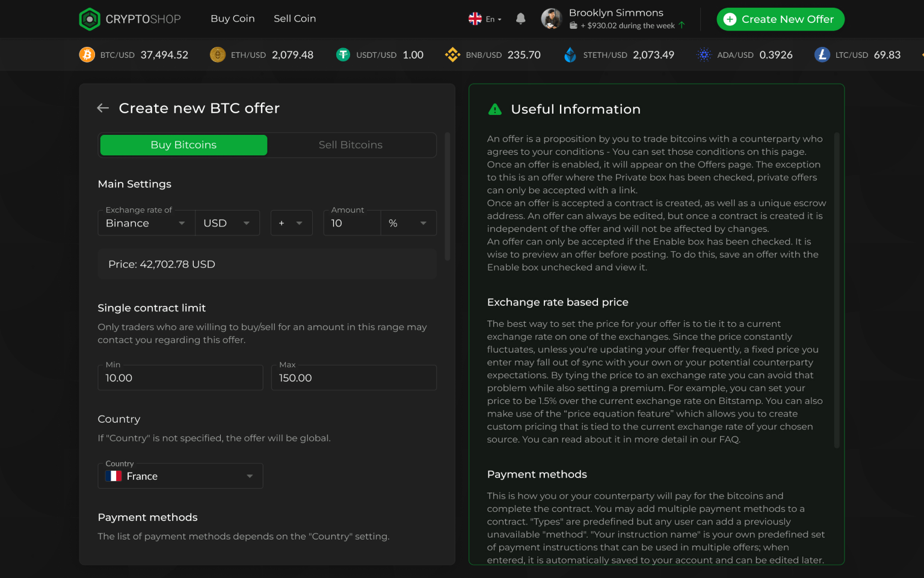Open the Sell Coin menu
The width and height of the screenshot is (924, 578).
295,19
